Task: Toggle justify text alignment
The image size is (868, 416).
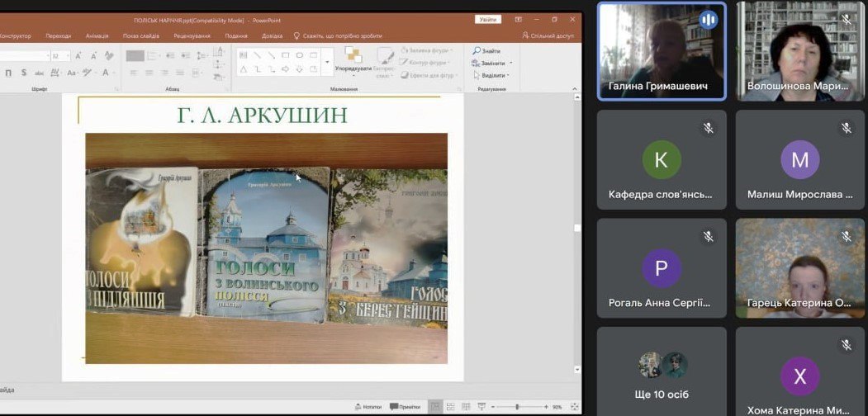Action: pyautogui.click(x=180, y=73)
